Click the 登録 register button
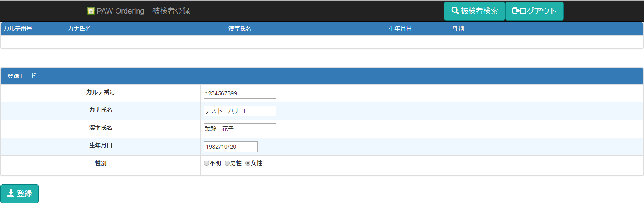Image resolution: width=644 pixels, height=209 pixels. pos(20,194)
